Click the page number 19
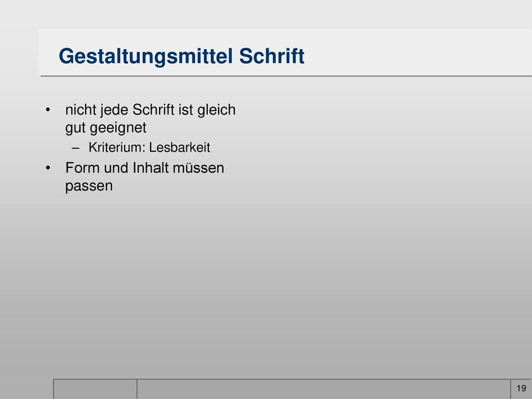 pyautogui.click(x=521, y=388)
